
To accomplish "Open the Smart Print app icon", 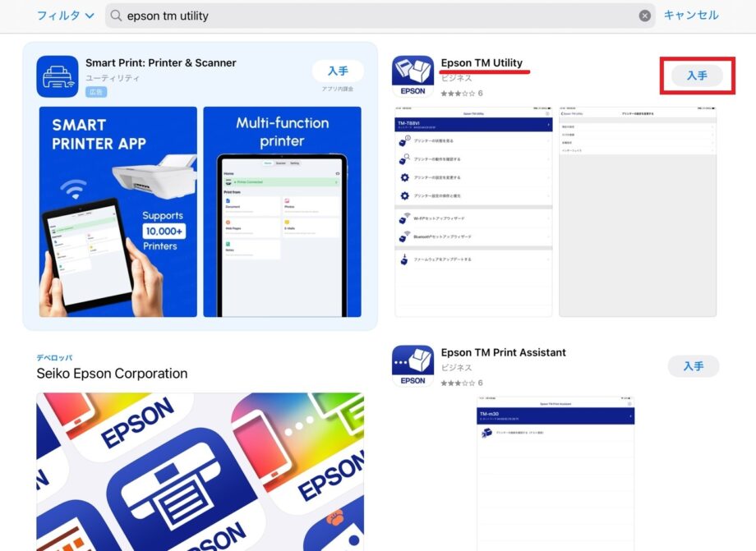I will tap(58, 76).
